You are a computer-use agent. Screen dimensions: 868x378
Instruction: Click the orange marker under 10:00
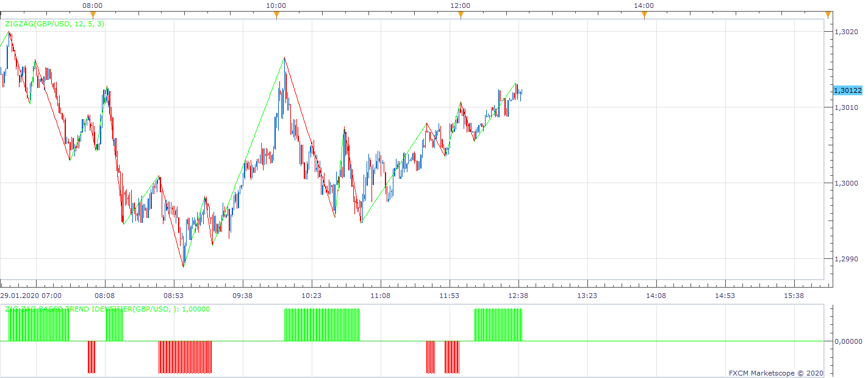coord(276,15)
